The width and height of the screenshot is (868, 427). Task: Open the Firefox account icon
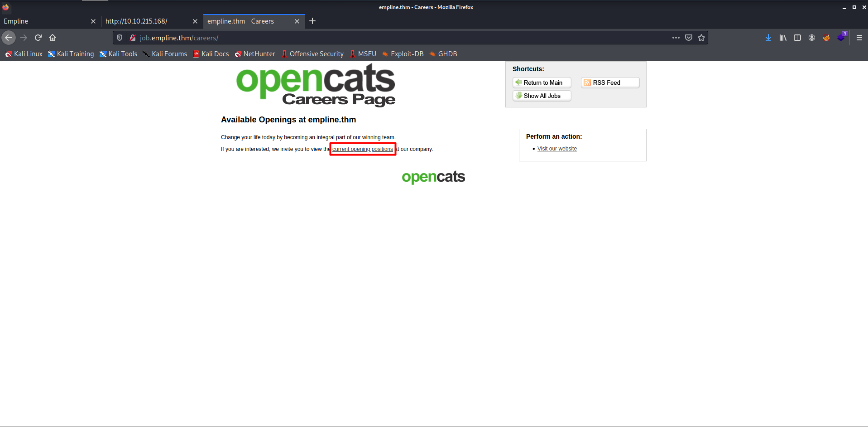811,38
